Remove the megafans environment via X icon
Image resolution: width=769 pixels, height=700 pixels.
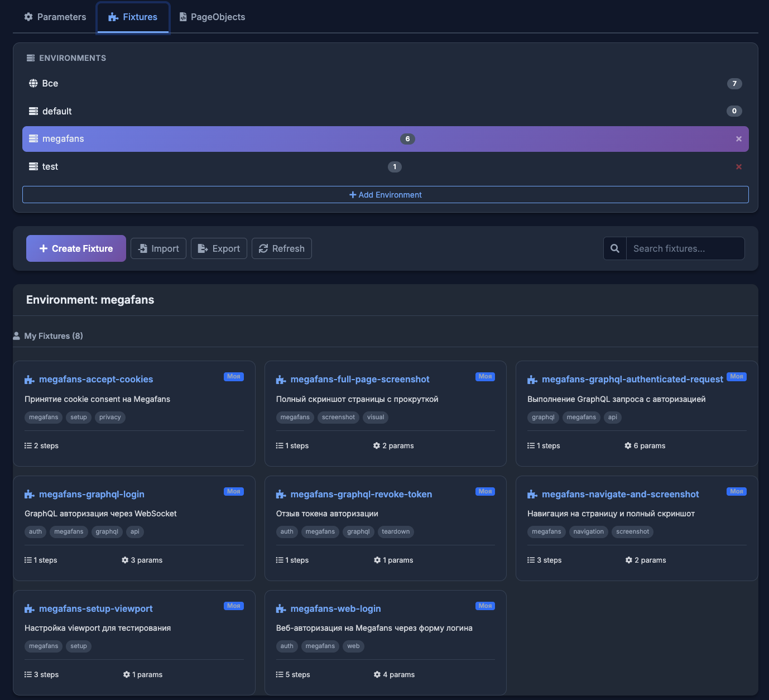[x=738, y=139]
